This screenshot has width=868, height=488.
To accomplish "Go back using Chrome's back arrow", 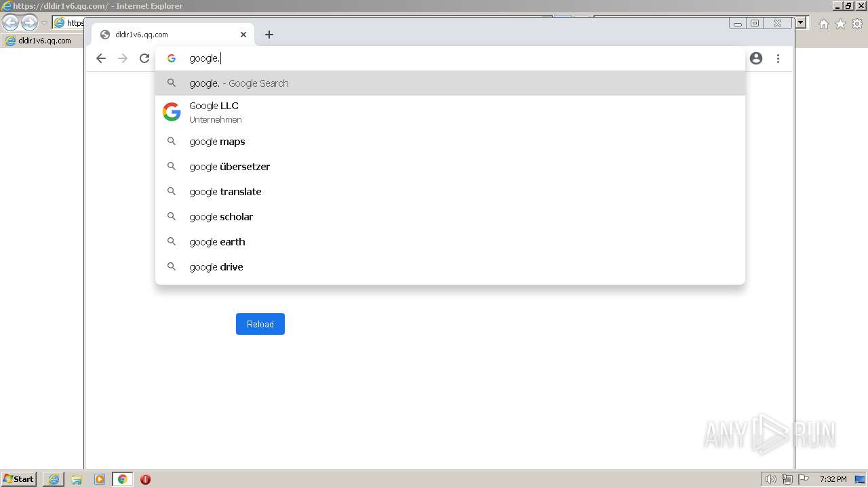I will coord(101,58).
